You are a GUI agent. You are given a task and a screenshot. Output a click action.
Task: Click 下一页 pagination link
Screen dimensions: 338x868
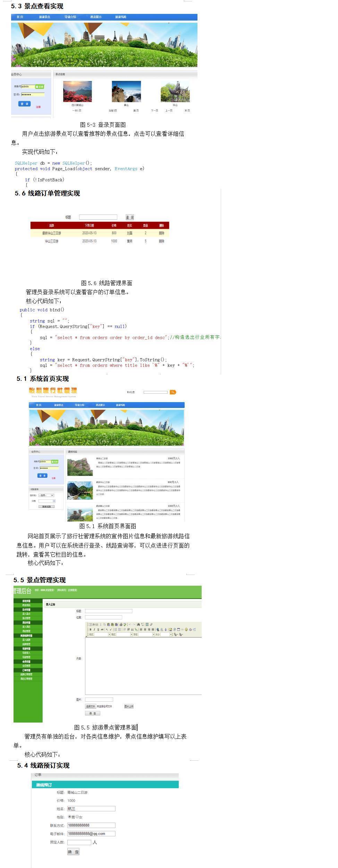[x=154, y=111]
